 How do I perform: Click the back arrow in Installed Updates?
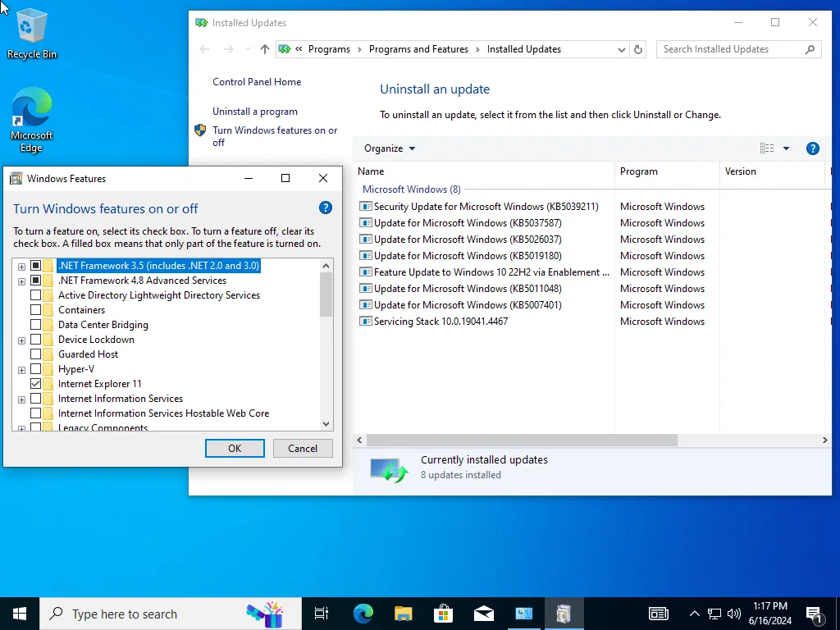coord(204,49)
